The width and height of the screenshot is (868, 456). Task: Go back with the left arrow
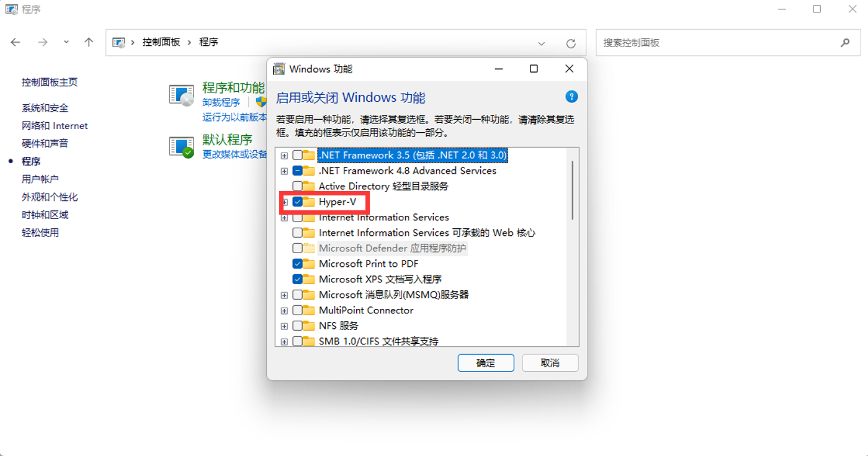click(x=16, y=42)
